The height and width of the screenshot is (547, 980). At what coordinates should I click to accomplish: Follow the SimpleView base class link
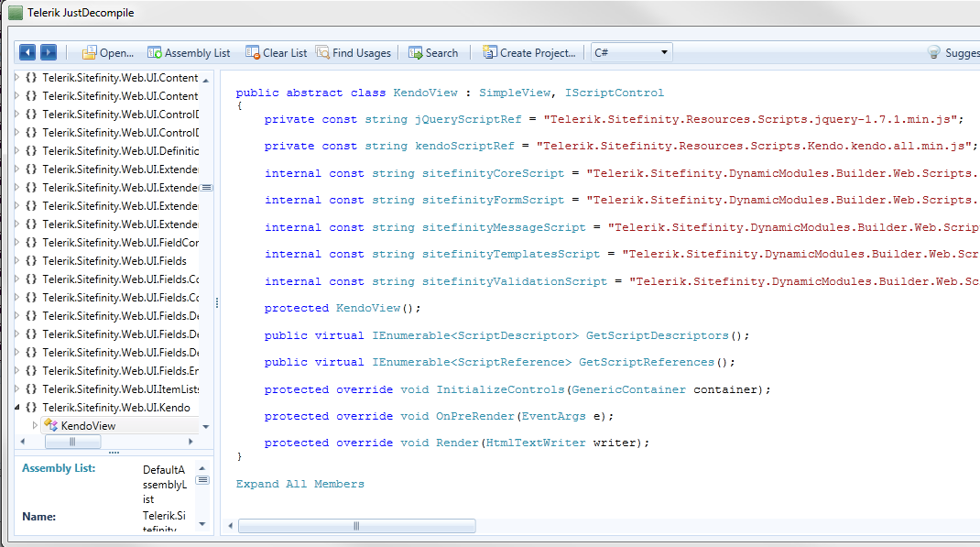click(515, 93)
